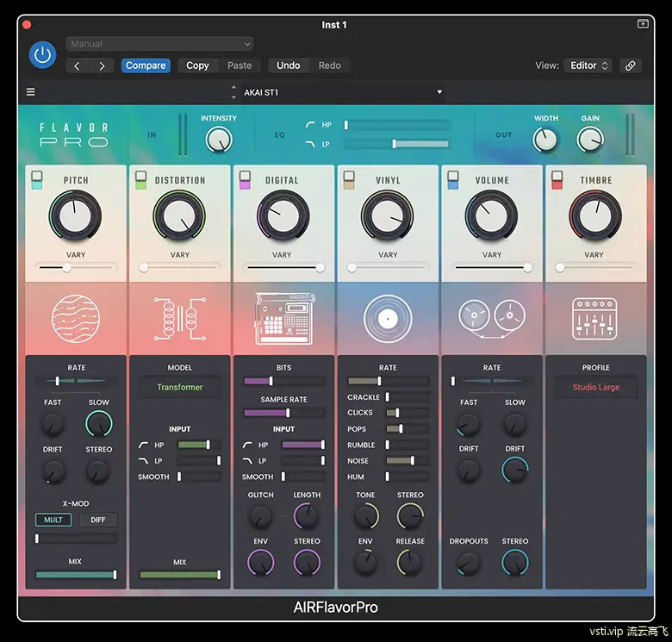Screen dimensions: 672x642
Task: Open the AKAI ST1 preset dropdown arrow
Action: pos(439,92)
